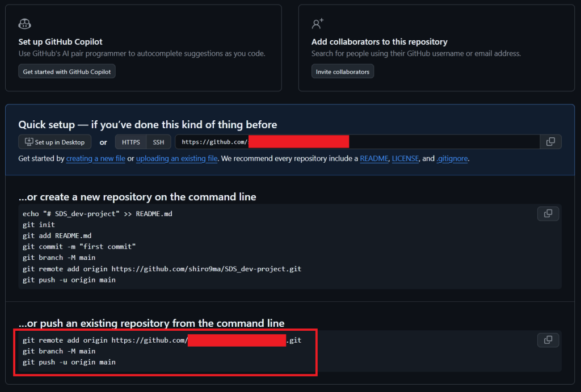
Task: Copy the new repository command block
Action: point(548,213)
